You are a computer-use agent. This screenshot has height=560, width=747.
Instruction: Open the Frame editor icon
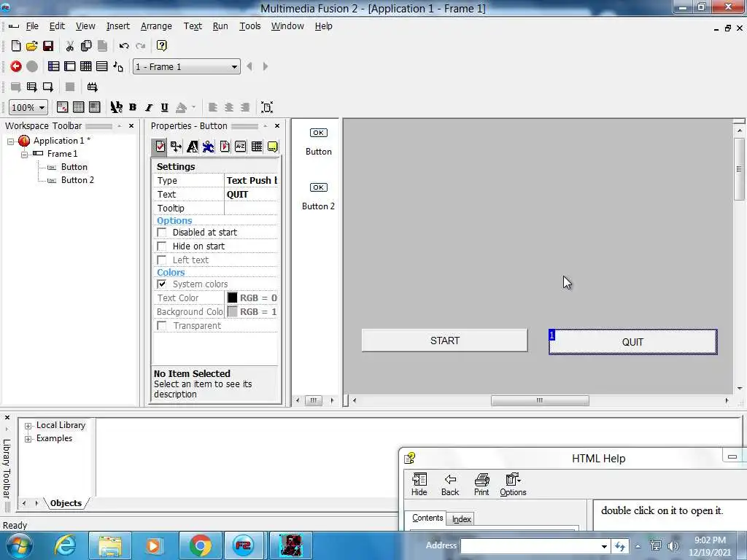[x=70, y=66]
